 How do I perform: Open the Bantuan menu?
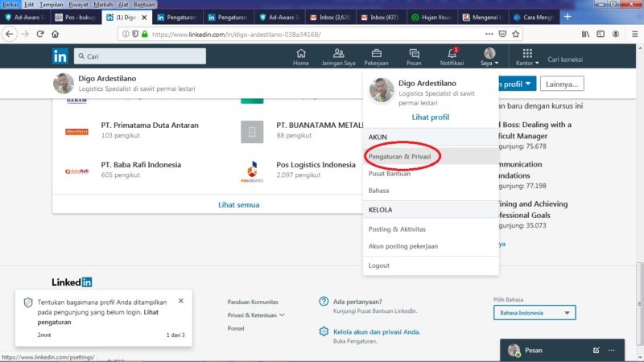[x=144, y=5]
